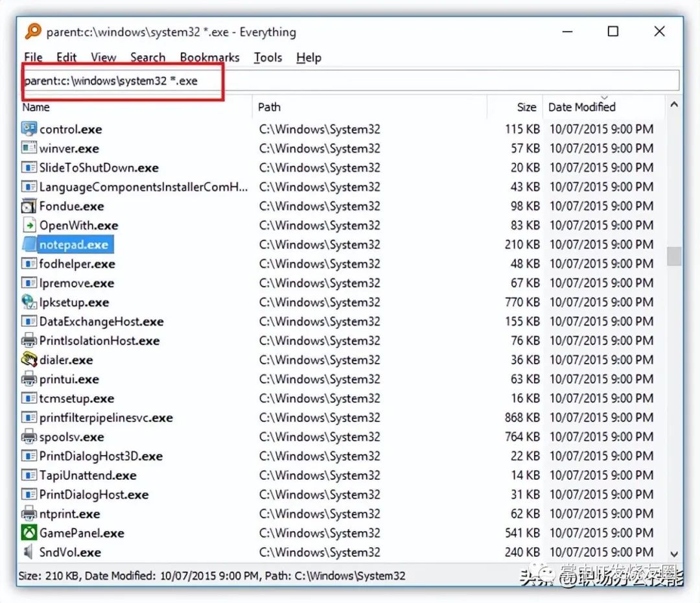This screenshot has width=700, height=603.
Task: Click the TapiUnattend.exe file icon
Action: point(29,475)
